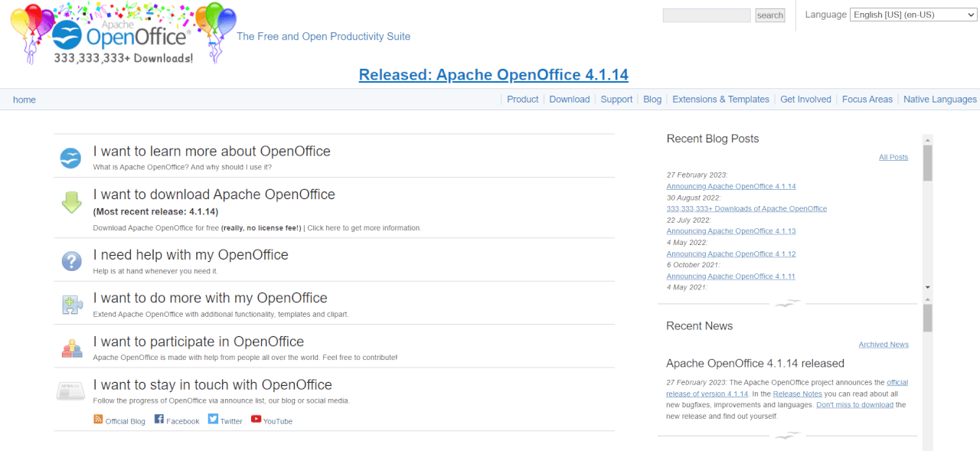Image resolution: width=980 pixels, height=451 pixels.
Task: Click Don't miss to download link
Action: coord(854,404)
